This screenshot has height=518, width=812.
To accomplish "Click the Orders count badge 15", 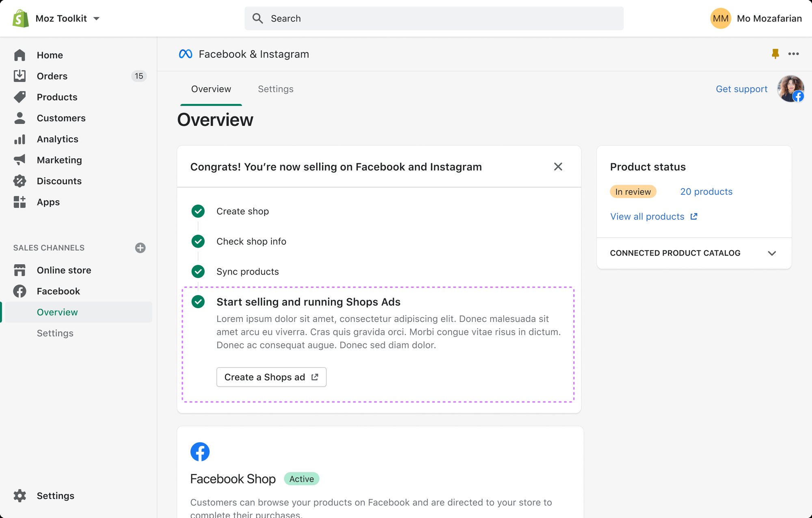I will [x=139, y=76].
